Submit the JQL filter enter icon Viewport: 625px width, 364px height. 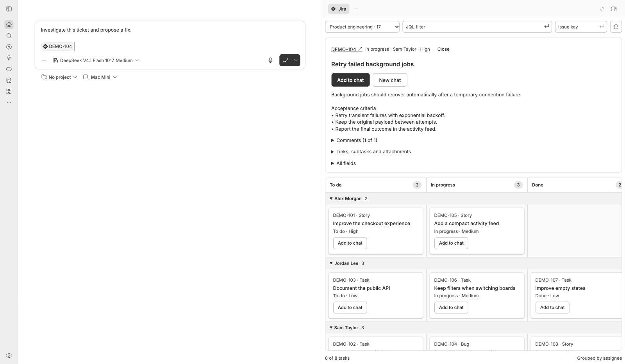[x=546, y=27]
